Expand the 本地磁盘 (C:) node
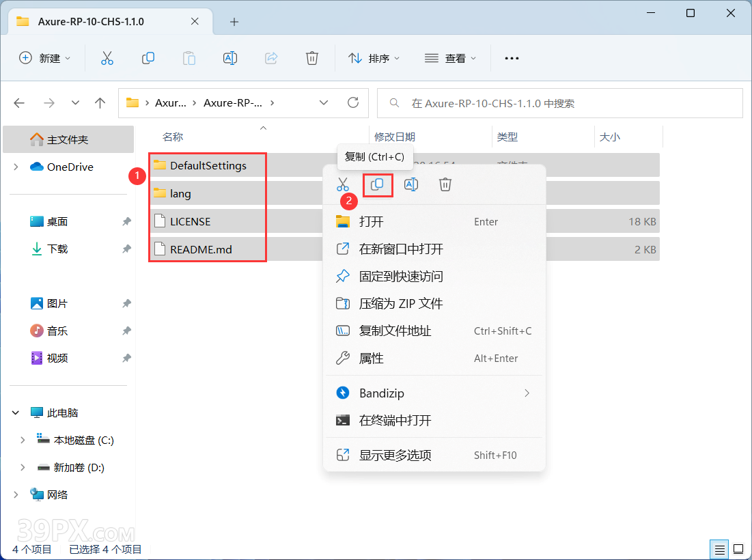This screenshot has width=752, height=560. tap(23, 440)
